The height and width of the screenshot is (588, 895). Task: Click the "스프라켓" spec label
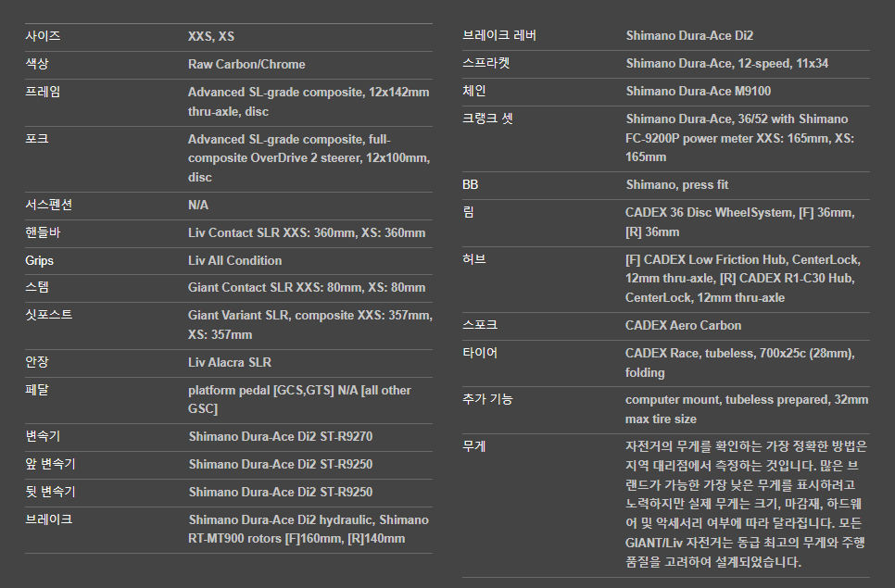[x=485, y=63]
